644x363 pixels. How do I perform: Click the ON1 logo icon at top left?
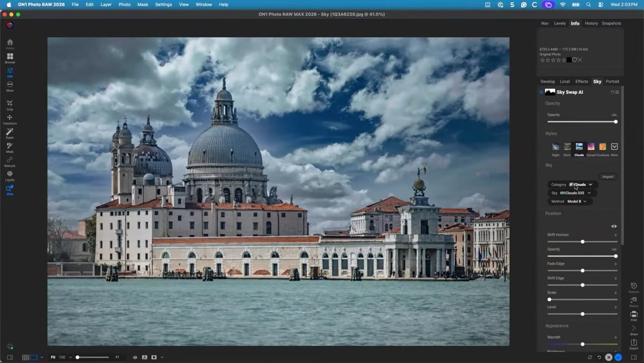(x=10, y=25)
